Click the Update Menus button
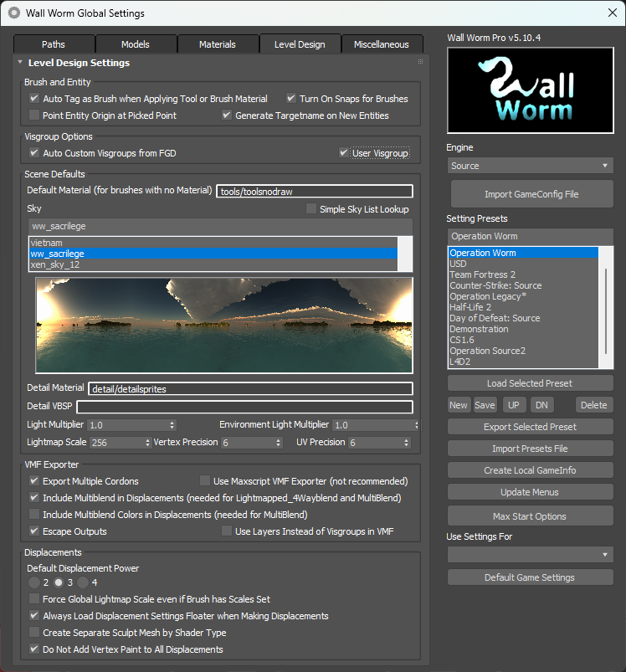Viewport: 626px width, 672px height. pyautogui.click(x=530, y=492)
